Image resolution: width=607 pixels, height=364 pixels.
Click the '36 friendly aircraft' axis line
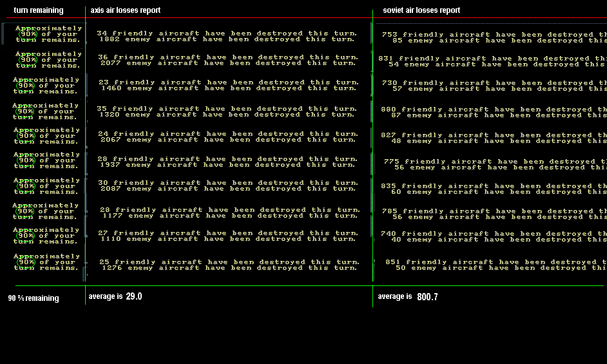click(x=228, y=57)
